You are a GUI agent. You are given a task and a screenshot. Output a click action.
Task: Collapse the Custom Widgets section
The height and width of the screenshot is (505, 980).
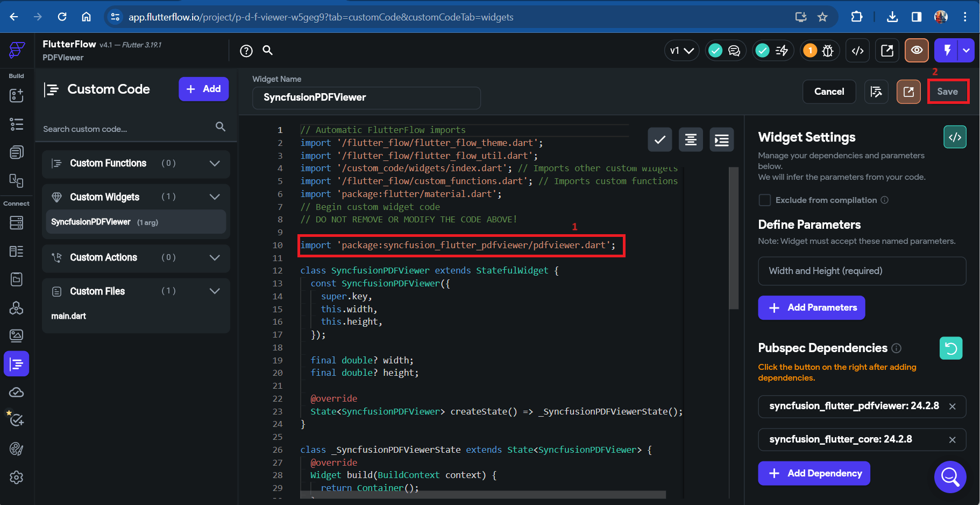click(x=215, y=197)
